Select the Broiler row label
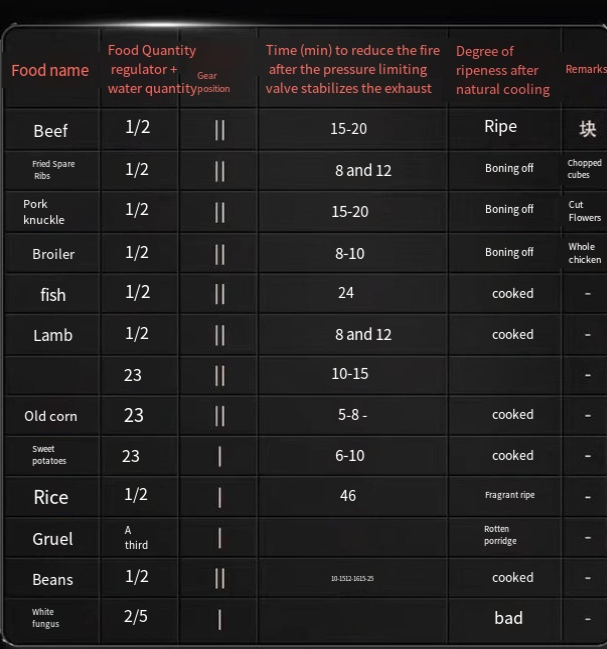 click(x=53, y=254)
